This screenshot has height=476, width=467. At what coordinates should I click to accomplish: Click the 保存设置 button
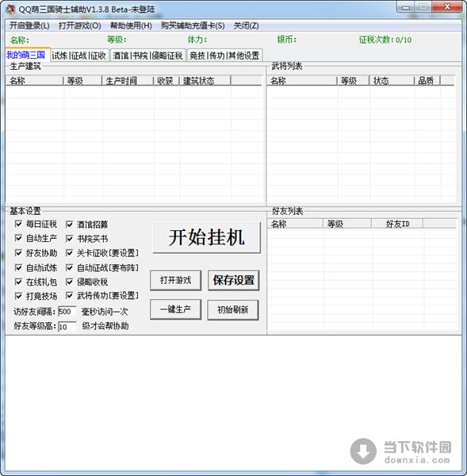tap(234, 280)
